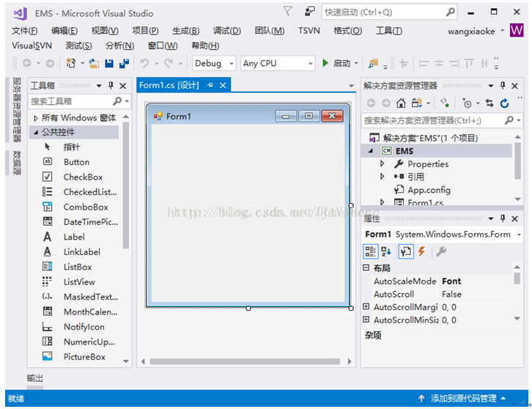Screen dimensions: 532x409
Task: Click the green Start debugging arrow
Action: coord(325,63)
